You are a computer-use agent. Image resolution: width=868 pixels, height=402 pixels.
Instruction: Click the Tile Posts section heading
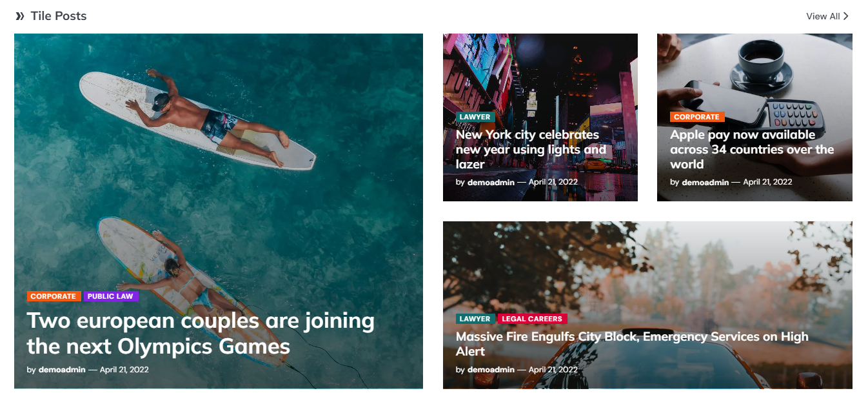pyautogui.click(x=59, y=16)
